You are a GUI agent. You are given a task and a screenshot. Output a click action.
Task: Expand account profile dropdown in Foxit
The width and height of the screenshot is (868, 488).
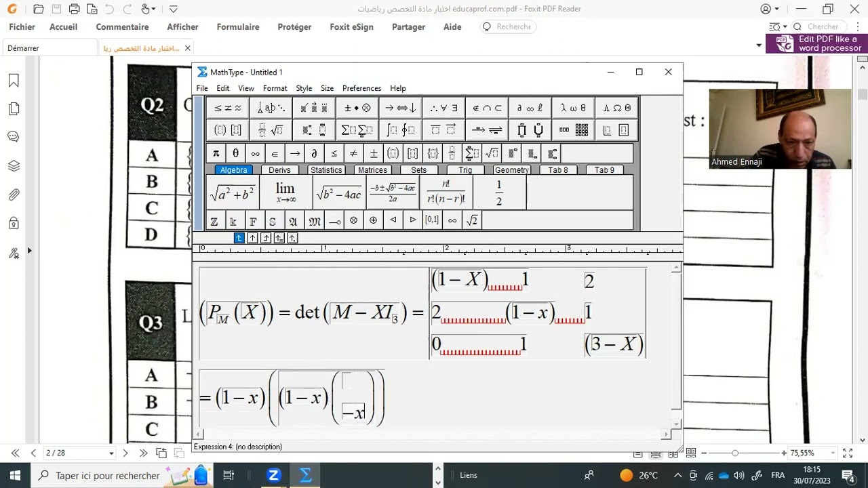(778, 9)
